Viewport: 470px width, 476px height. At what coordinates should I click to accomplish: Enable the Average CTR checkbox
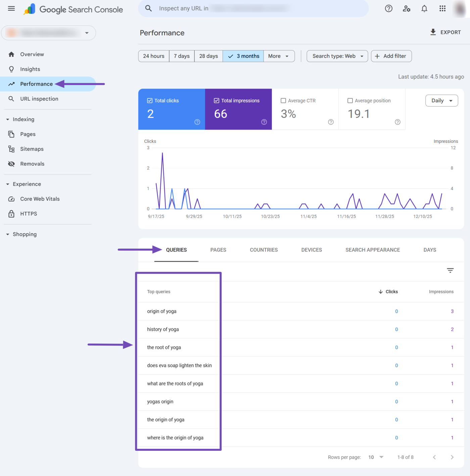point(283,100)
